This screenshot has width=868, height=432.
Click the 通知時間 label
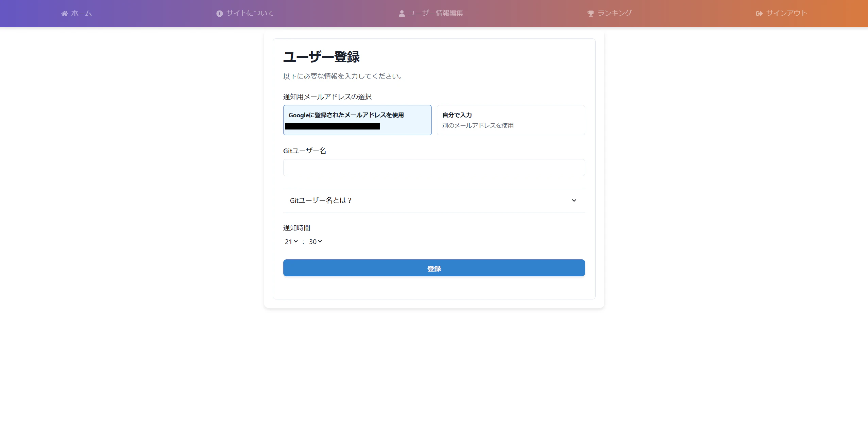pyautogui.click(x=297, y=228)
